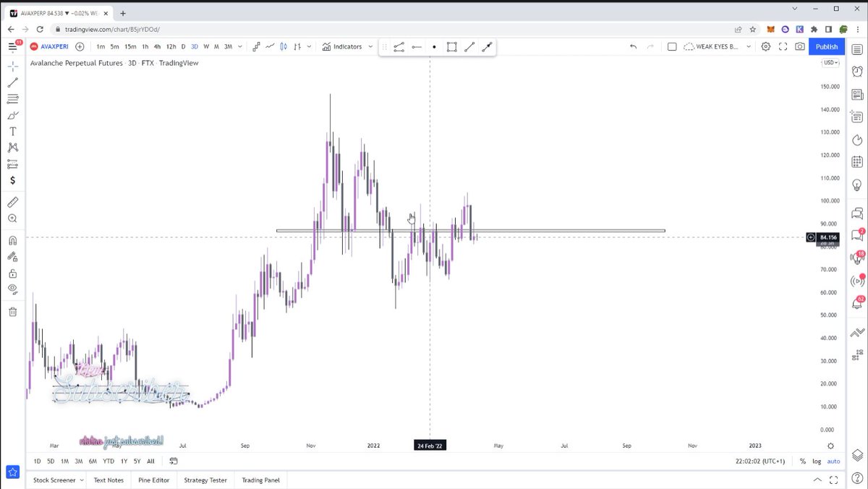Toggle lock all drawing tools
This screenshot has width=868, height=489.
[x=12, y=273]
